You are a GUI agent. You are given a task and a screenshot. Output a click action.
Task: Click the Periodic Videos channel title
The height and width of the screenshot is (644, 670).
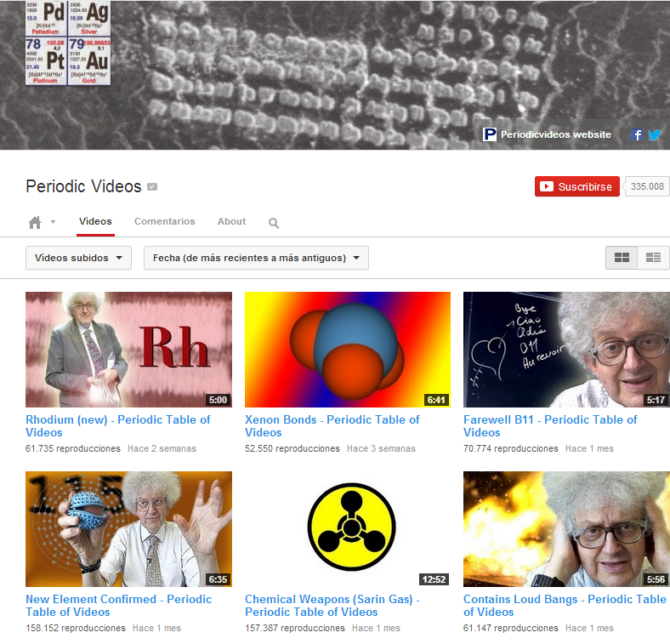pos(83,186)
